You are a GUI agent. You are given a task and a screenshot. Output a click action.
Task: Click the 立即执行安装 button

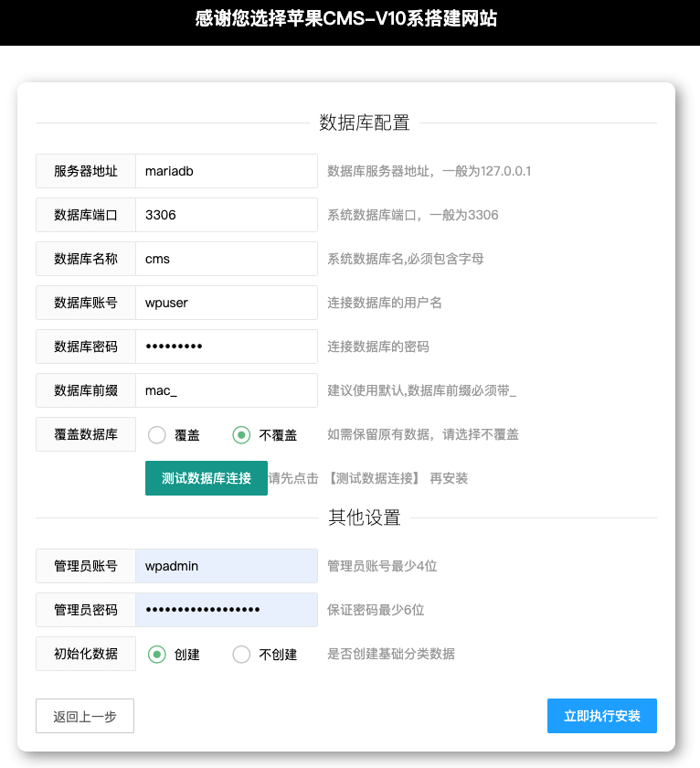[601, 716]
